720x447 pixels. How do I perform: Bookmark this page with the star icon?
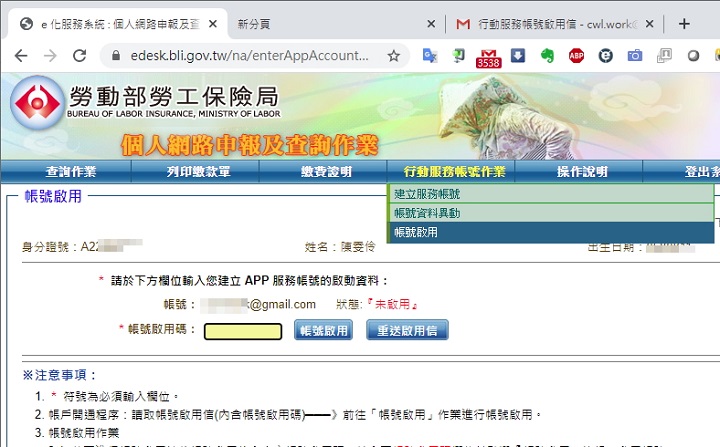pos(394,56)
